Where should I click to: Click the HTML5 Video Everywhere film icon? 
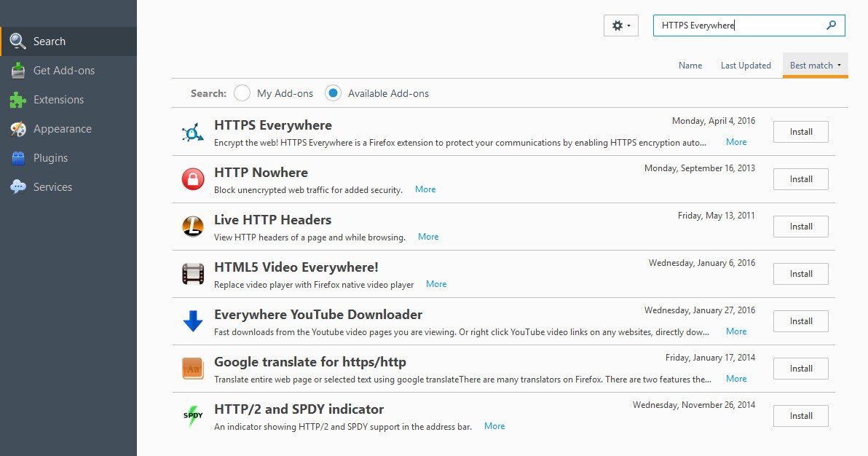point(193,274)
